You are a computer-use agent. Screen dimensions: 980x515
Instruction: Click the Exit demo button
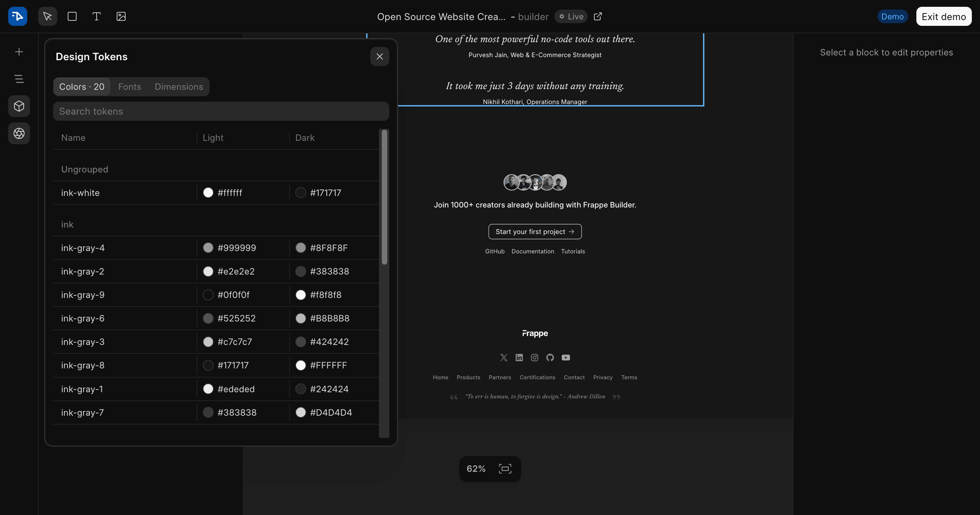click(944, 16)
